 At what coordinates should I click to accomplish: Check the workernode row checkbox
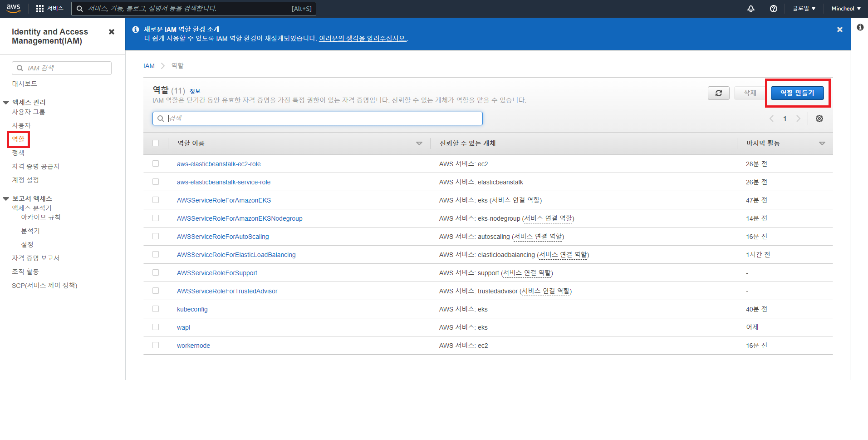coord(156,345)
